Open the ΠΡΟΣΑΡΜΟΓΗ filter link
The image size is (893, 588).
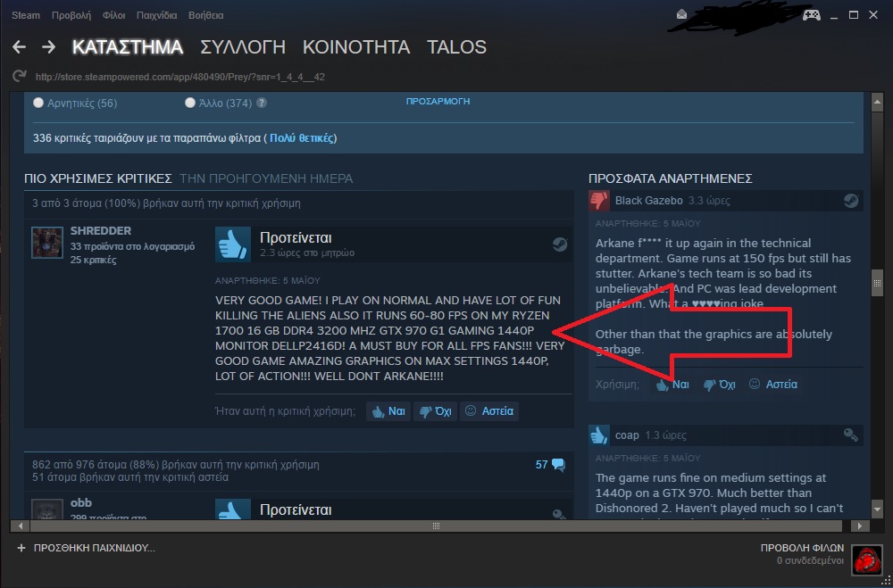(438, 102)
